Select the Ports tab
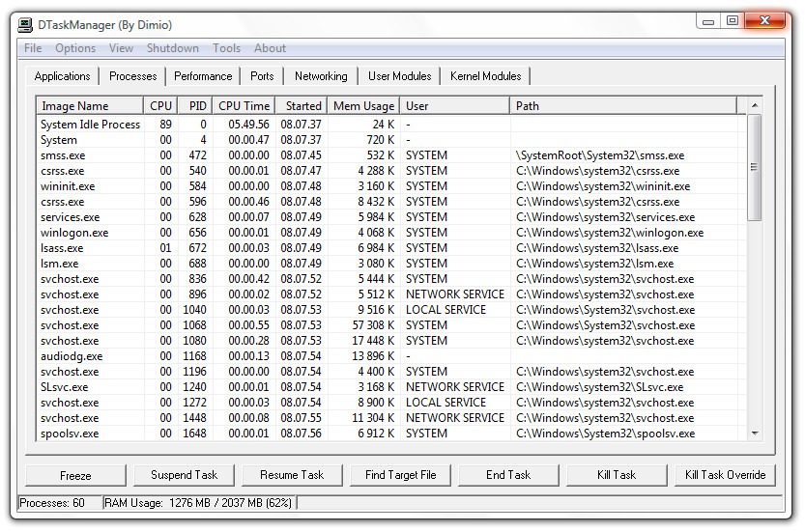This screenshot has height=532, width=805. tap(262, 76)
